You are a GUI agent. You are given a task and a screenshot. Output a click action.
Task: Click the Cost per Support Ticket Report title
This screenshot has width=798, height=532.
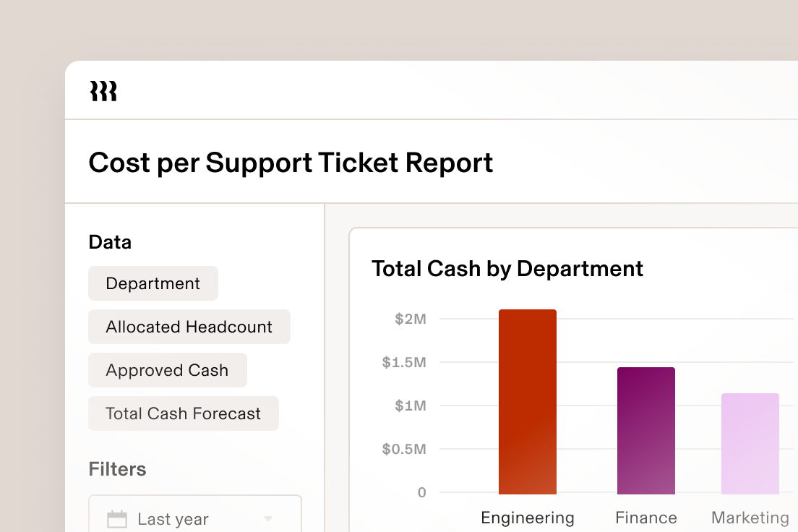coord(291,163)
